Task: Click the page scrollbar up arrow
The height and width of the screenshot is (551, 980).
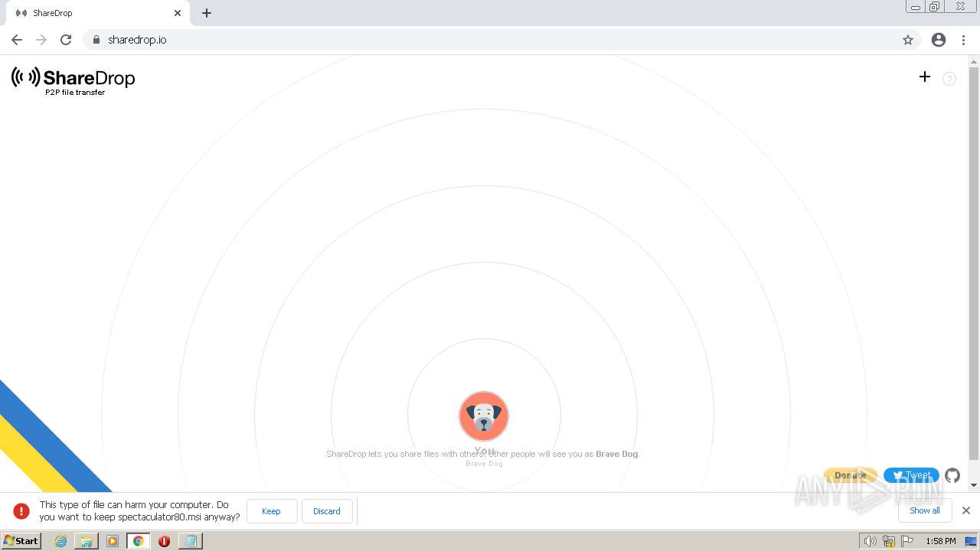Action: [974, 60]
